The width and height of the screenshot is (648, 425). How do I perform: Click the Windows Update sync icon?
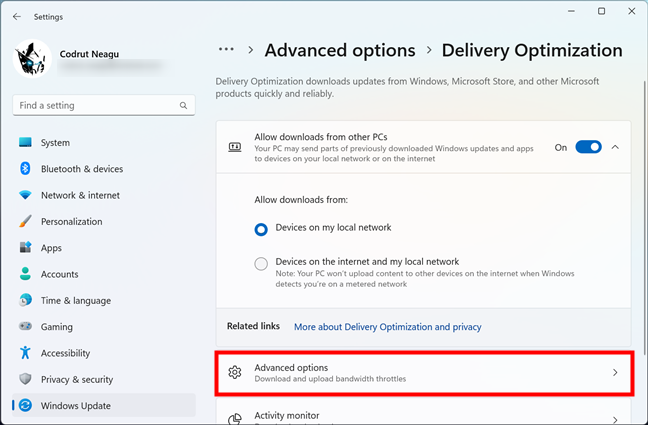click(x=25, y=406)
